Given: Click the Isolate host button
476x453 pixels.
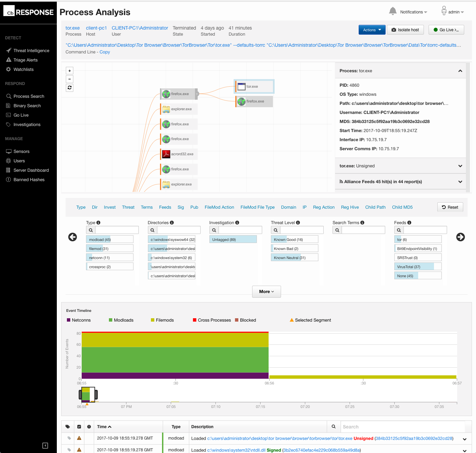Looking at the screenshot, I should click(405, 30).
